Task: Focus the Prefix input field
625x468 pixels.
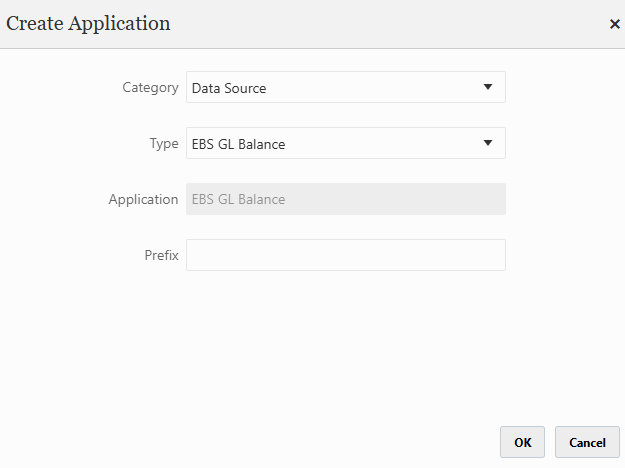Action: pos(346,255)
